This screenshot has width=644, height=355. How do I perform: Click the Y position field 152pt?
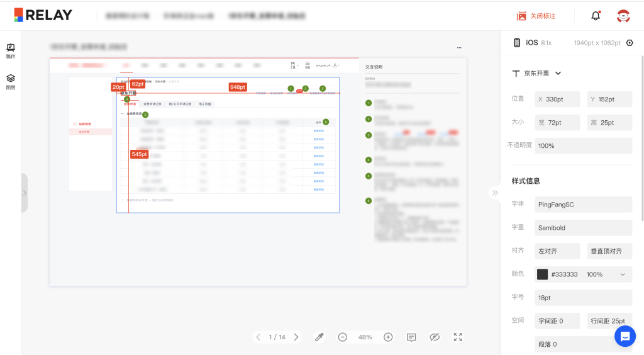609,99
